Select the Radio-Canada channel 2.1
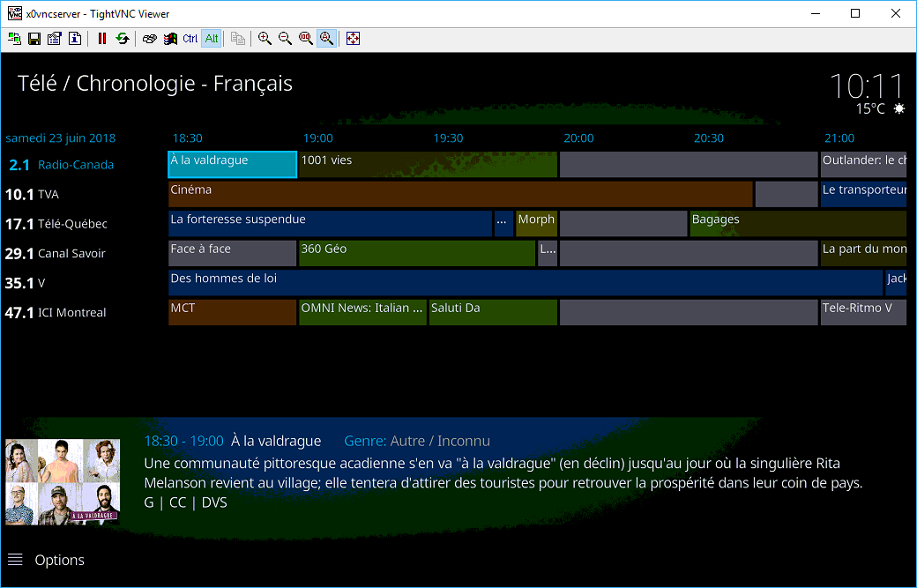The image size is (917, 588). click(x=62, y=165)
